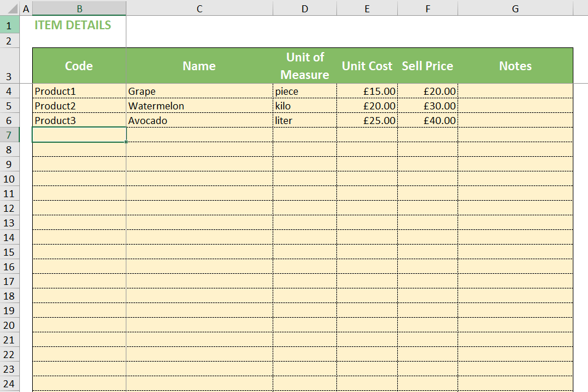The height and width of the screenshot is (392, 588).
Task: Select column D header
Action: 305,8
